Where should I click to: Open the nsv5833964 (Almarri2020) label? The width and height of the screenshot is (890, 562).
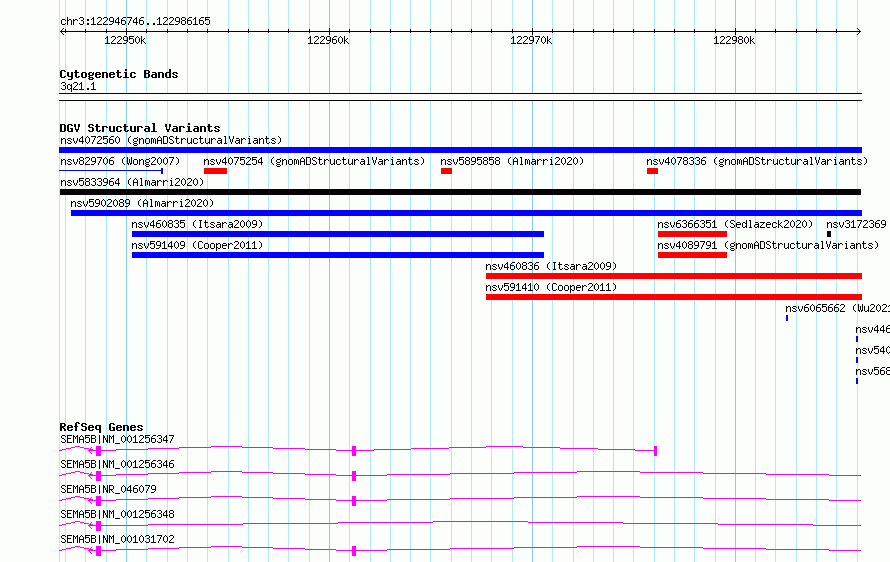132,182
